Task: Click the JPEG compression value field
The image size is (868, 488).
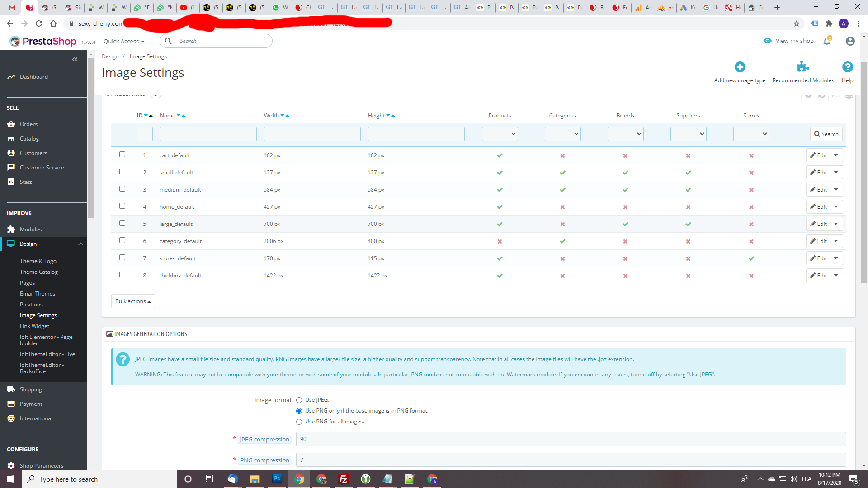Action: (571, 439)
